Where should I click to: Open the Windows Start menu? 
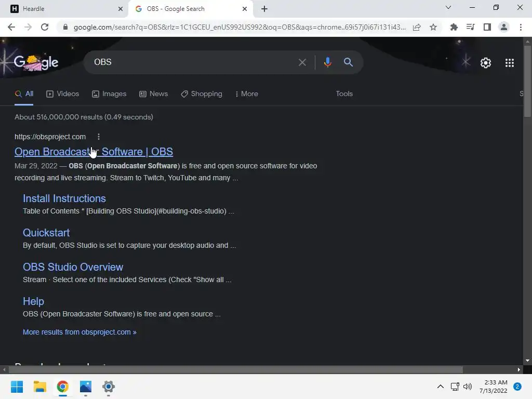coord(17,387)
